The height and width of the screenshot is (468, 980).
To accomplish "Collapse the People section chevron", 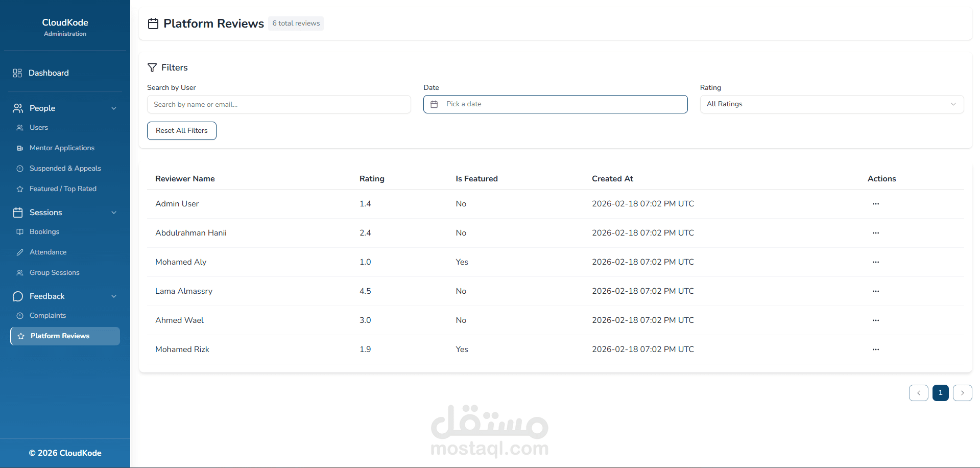I will 114,108.
